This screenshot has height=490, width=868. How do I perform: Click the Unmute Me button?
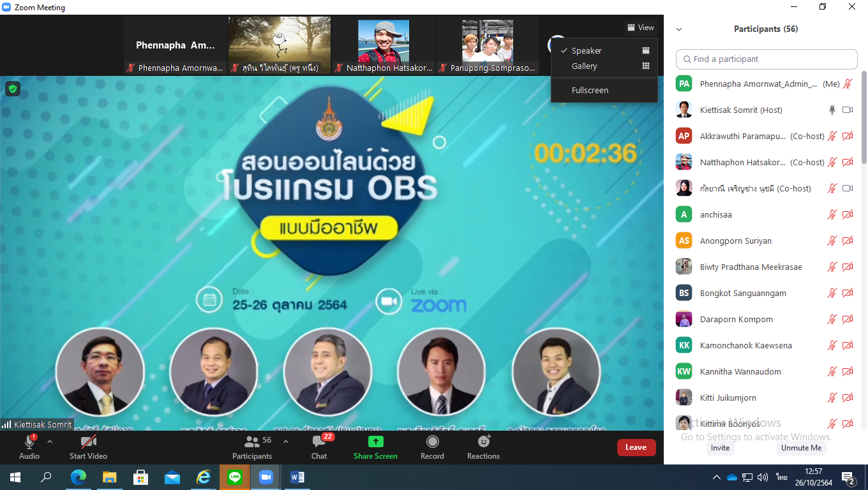(802, 448)
